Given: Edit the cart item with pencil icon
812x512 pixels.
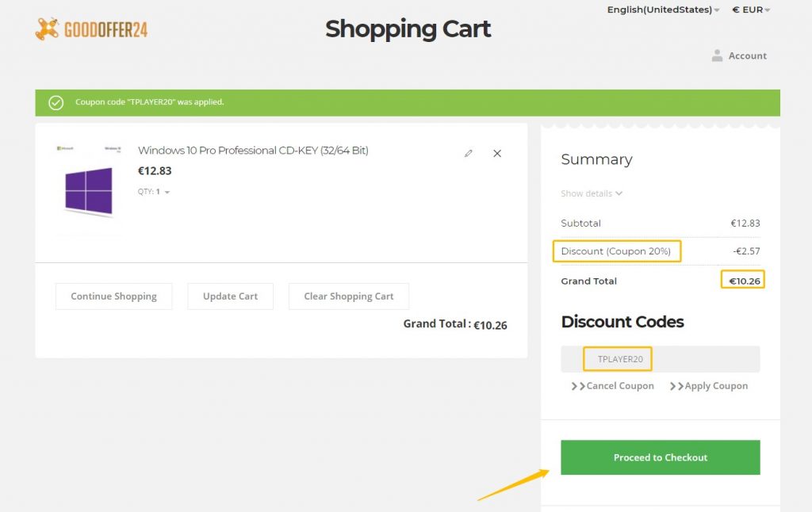Looking at the screenshot, I should [469, 153].
